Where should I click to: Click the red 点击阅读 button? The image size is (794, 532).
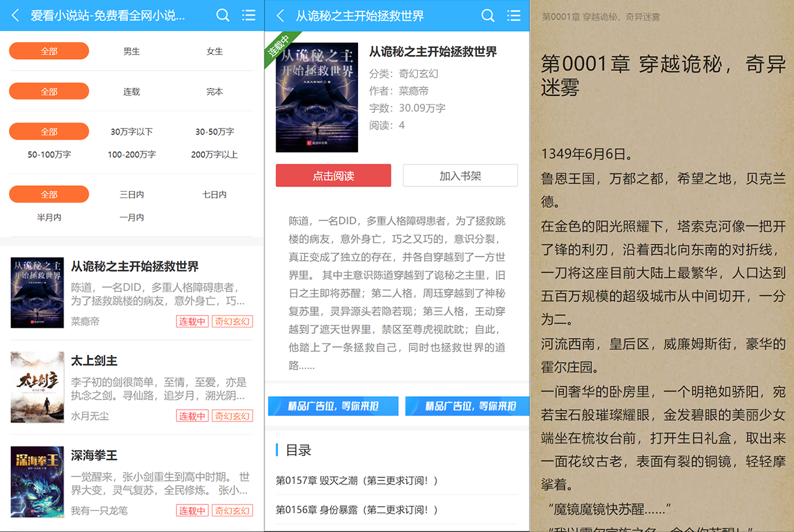[x=333, y=175]
